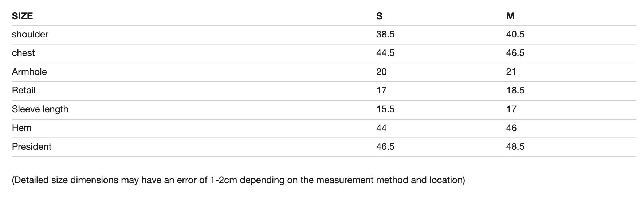Click the SIZE column header
Viewport: 644px width, 197px height.
[22, 16]
